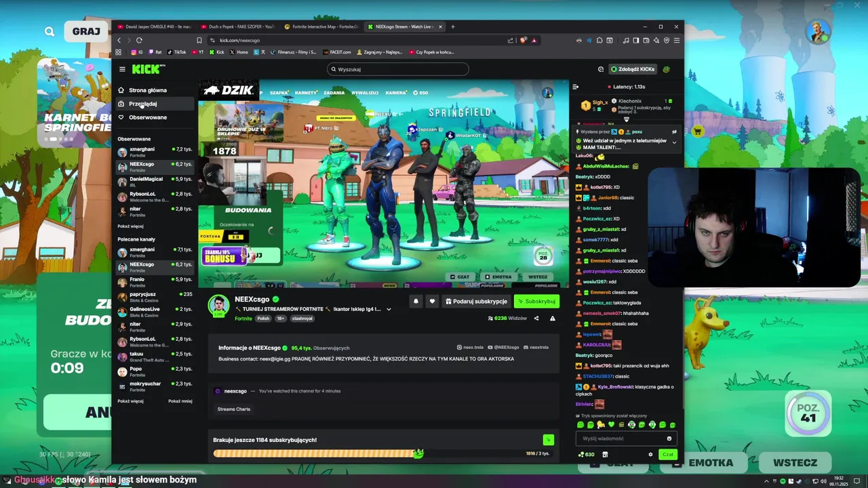The height and width of the screenshot is (488, 868).
Task: Click the heart follow icon
Action: 432,301
